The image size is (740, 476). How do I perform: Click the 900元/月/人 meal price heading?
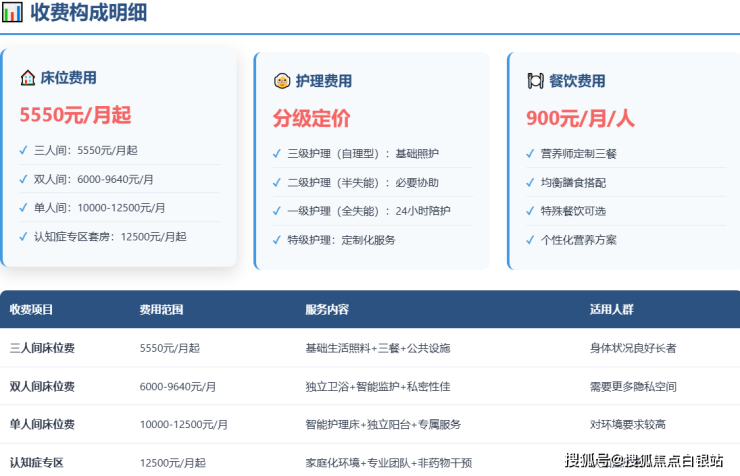coord(580,118)
